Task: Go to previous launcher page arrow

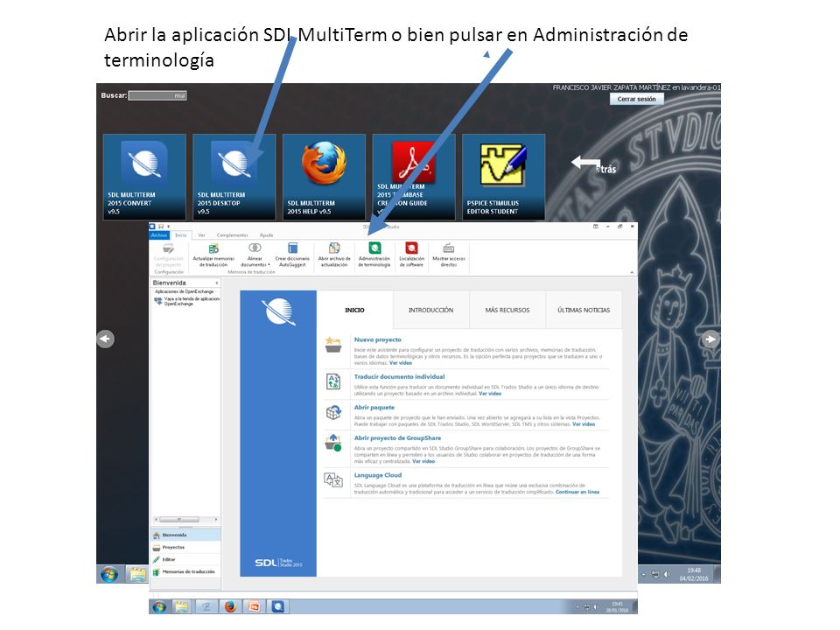Action: click(x=106, y=339)
